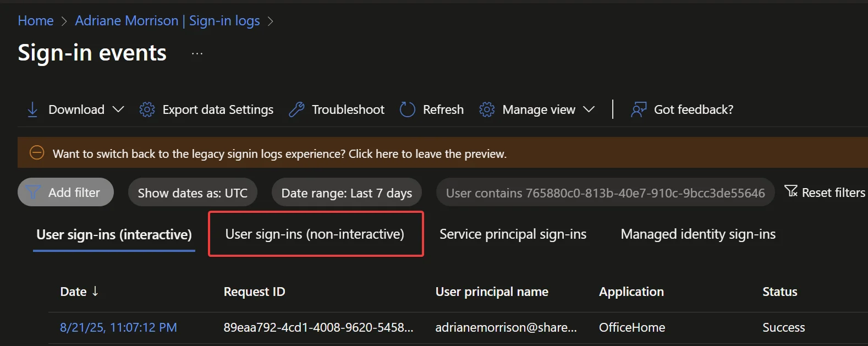Viewport: 868px width, 346px height.
Task: Go to Home breadcrumb link
Action: (x=36, y=21)
